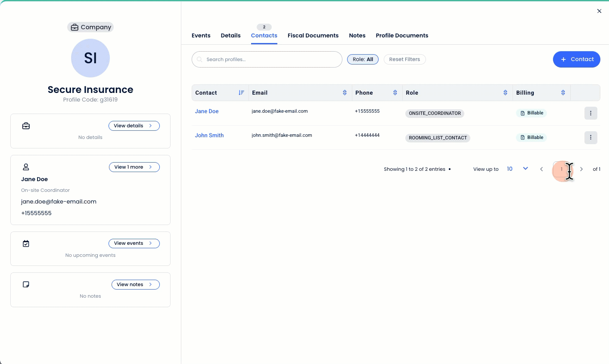The image size is (609, 364).
Task: Open Jane Doe row actions menu
Action: tap(590, 113)
